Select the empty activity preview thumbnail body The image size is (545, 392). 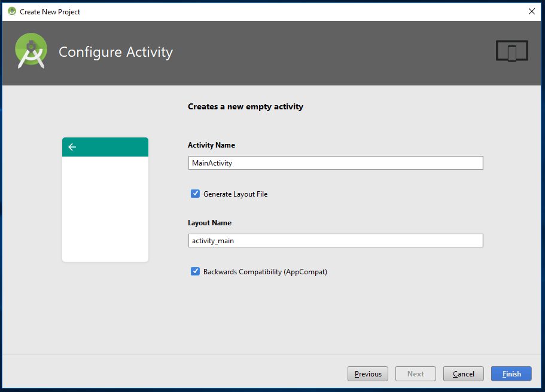105,209
